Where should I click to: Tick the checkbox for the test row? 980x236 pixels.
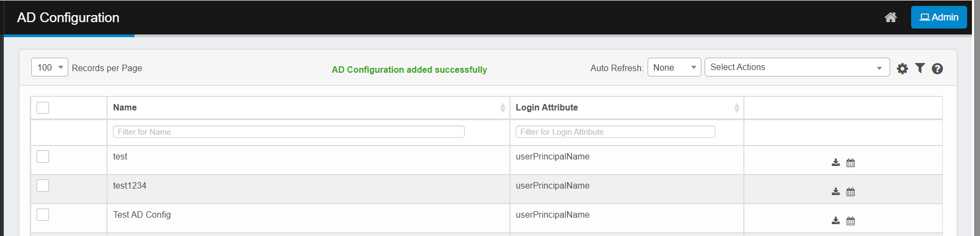pos(43,156)
